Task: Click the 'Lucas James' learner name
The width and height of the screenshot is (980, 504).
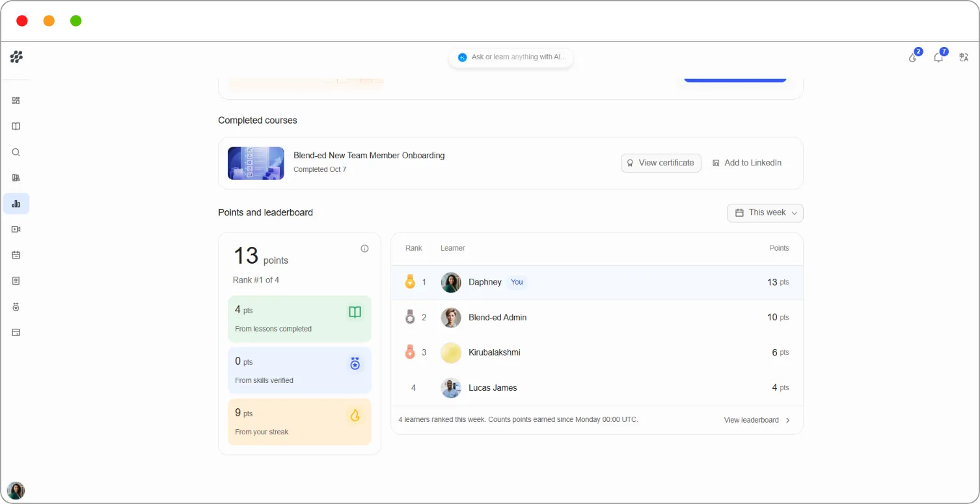Action: (x=493, y=387)
